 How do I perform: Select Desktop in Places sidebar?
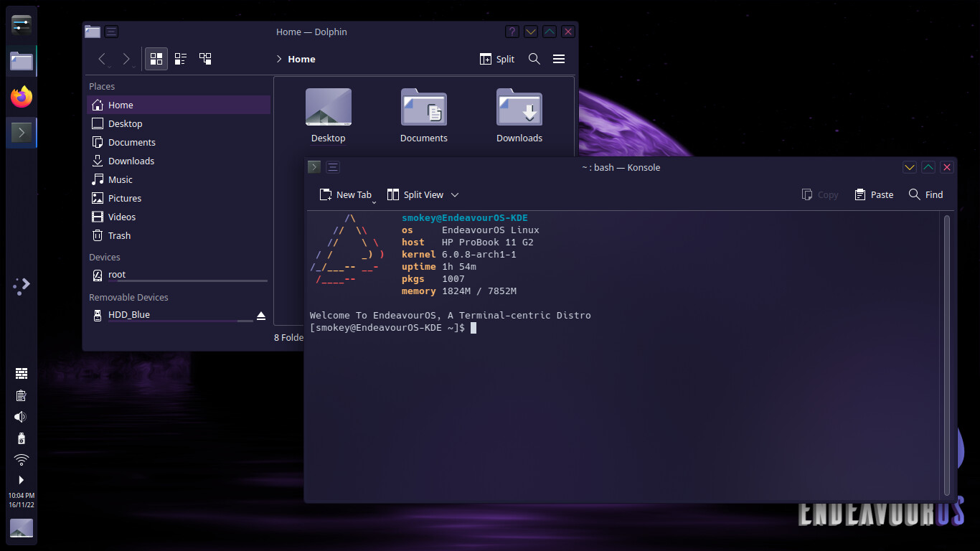pyautogui.click(x=179, y=123)
